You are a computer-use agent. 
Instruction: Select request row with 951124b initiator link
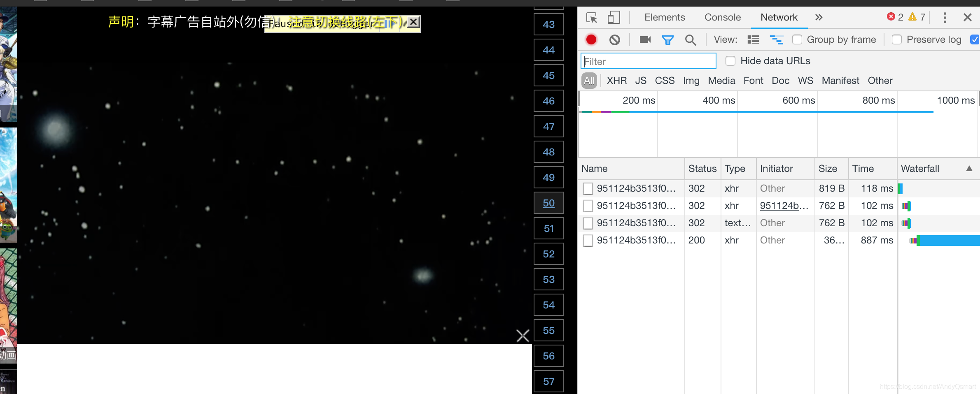click(x=779, y=206)
